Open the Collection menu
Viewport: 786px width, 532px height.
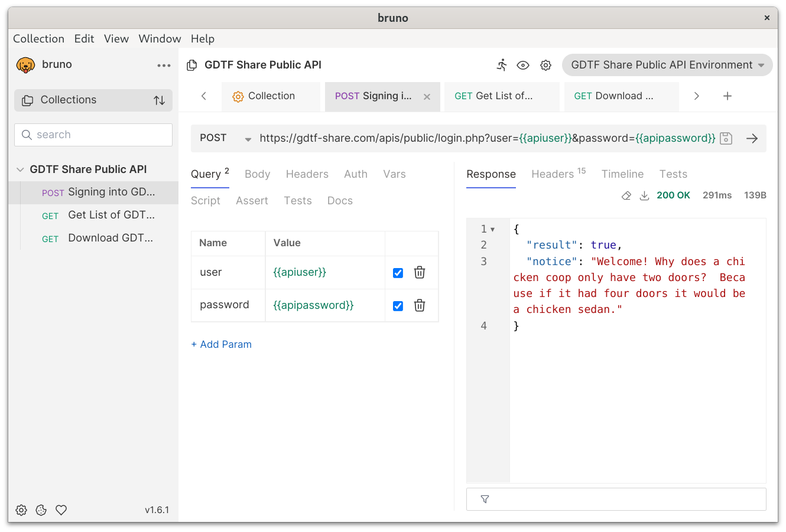(x=38, y=39)
